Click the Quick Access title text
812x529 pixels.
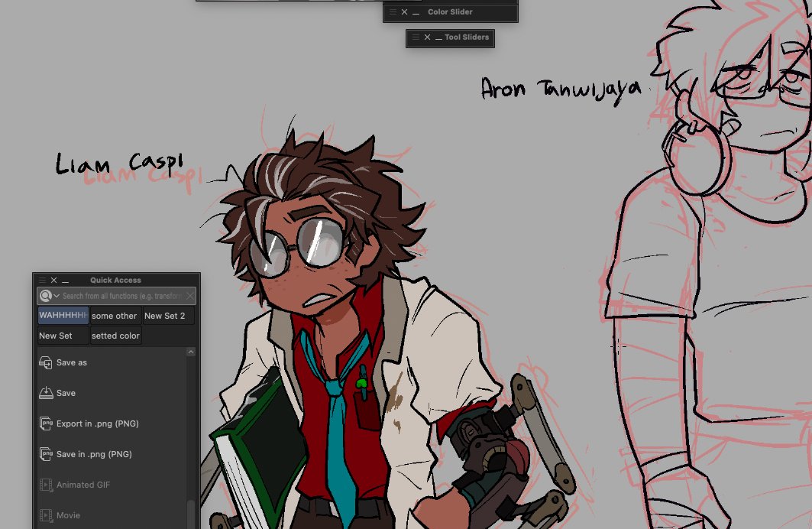pyautogui.click(x=115, y=281)
